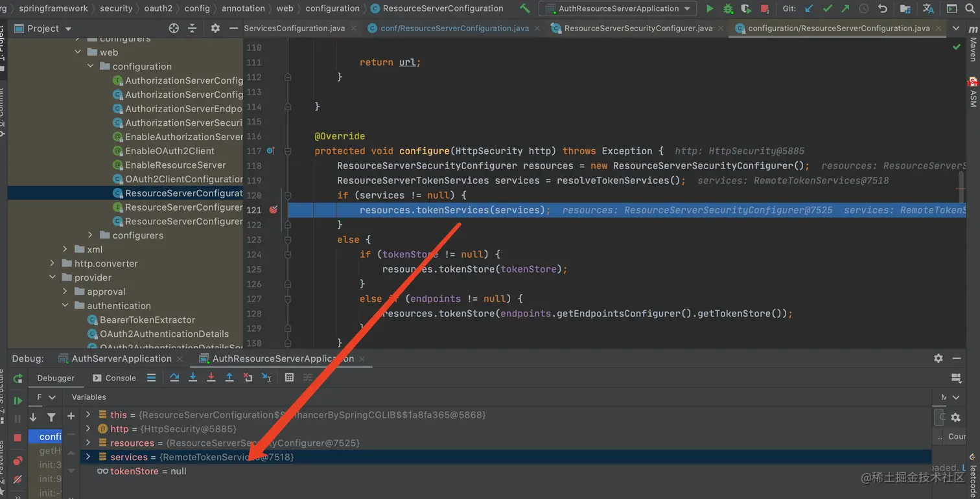The width and height of the screenshot is (980, 499).
Task: Click Step Into in debugger toolbar
Action: [192, 377]
